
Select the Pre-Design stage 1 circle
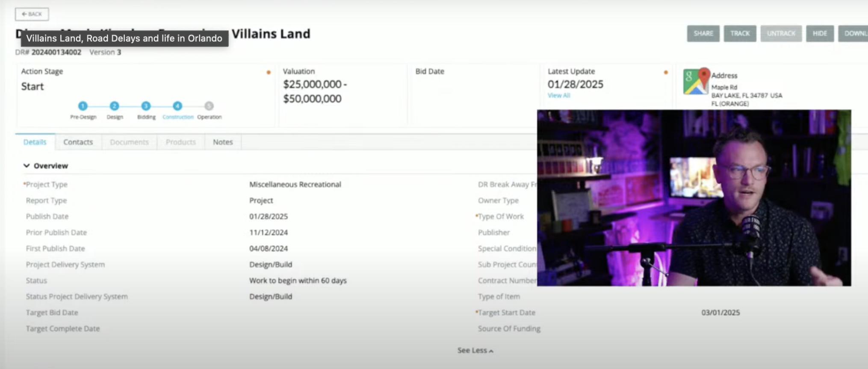[x=83, y=106]
